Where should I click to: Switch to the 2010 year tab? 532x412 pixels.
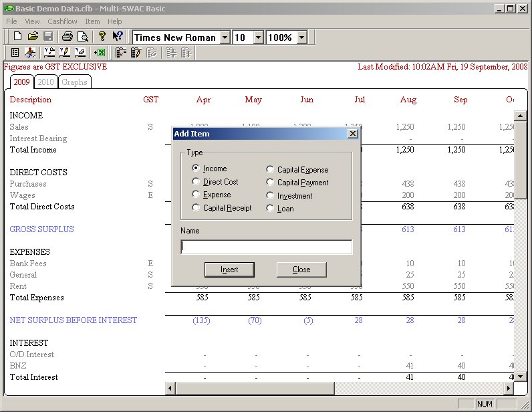click(46, 82)
